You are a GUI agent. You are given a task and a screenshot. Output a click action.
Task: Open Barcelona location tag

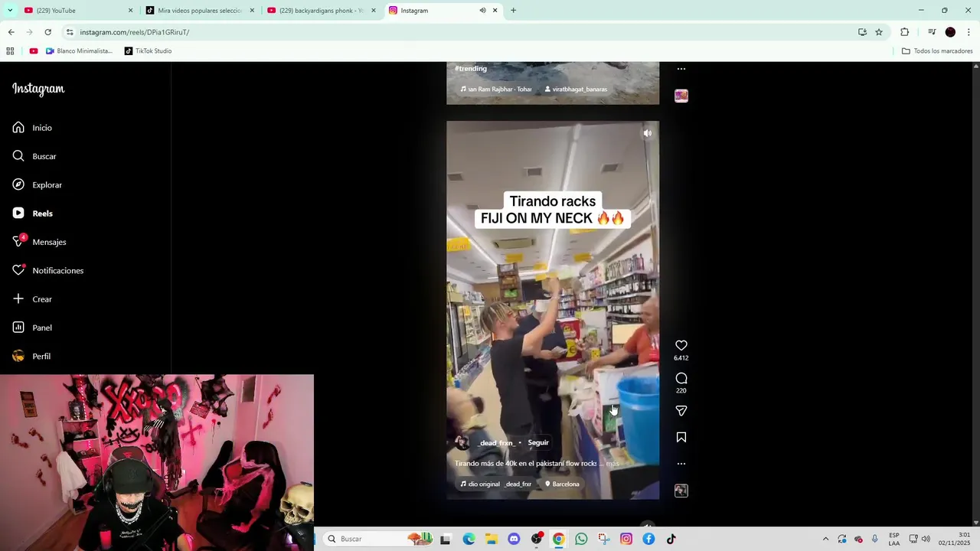[561, 484]
